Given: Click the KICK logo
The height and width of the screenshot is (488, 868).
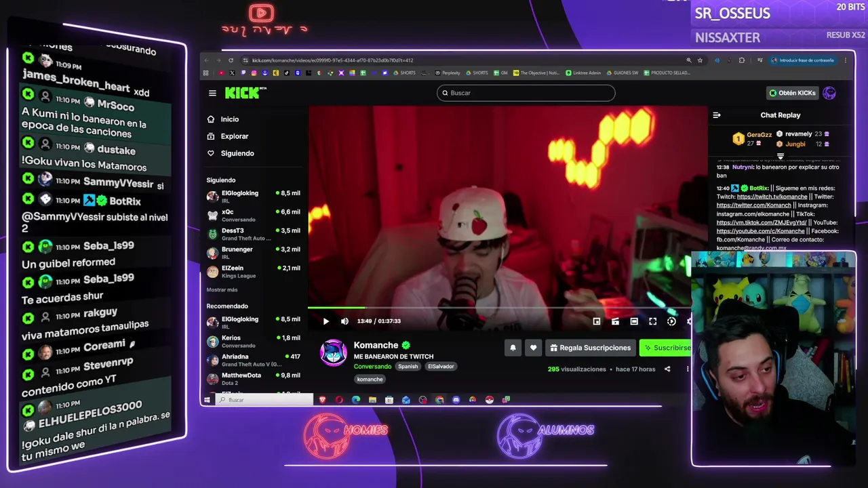Looking at the screenshot, I should click(x=245, y=93).
